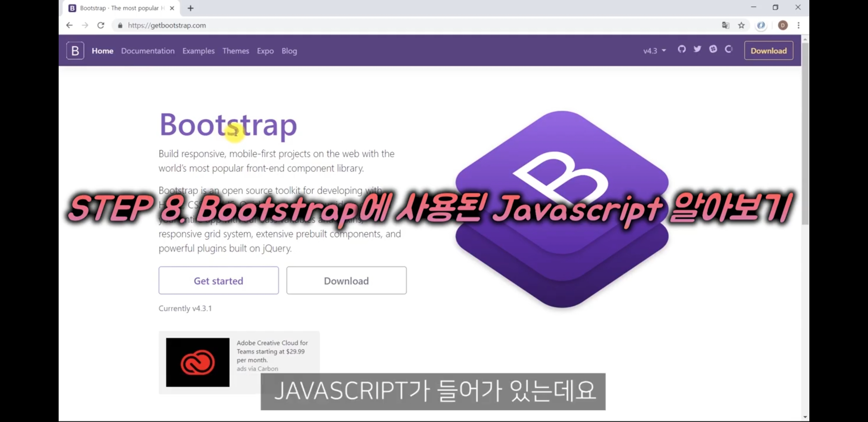Viewport: 868px width, 422px height.
Task: Click the Bootstrap tab favicon
Action: [72, 8]
